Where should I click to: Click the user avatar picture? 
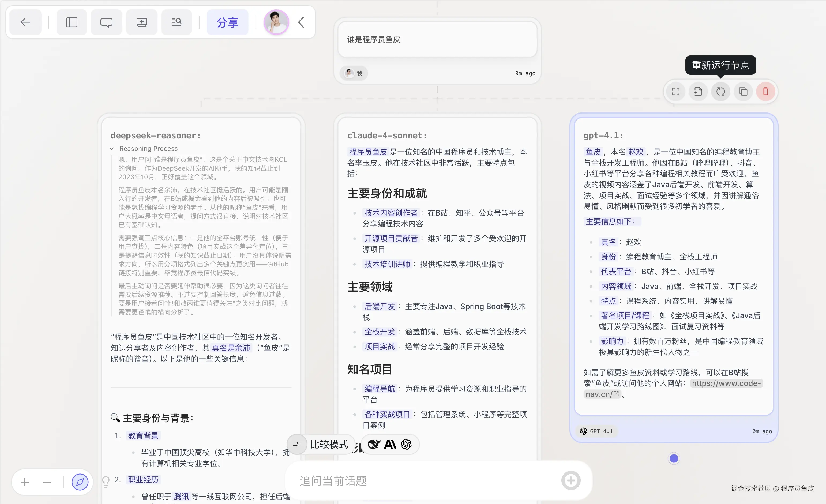[x=276, y=22]
